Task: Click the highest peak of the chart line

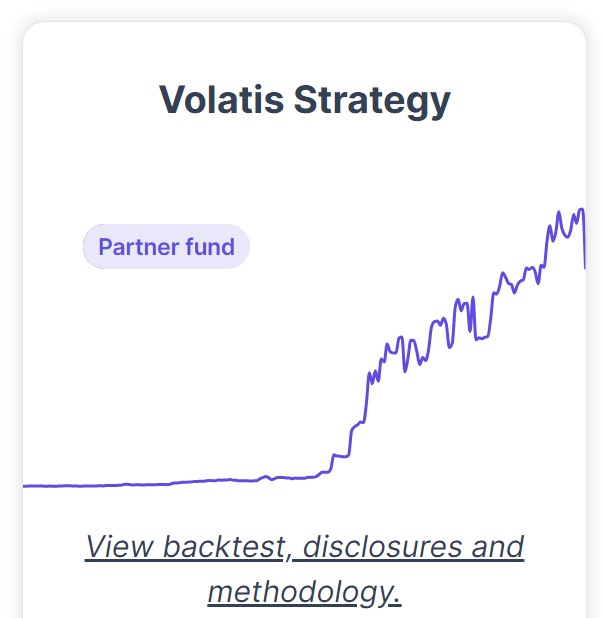Action: click(581, 210)
